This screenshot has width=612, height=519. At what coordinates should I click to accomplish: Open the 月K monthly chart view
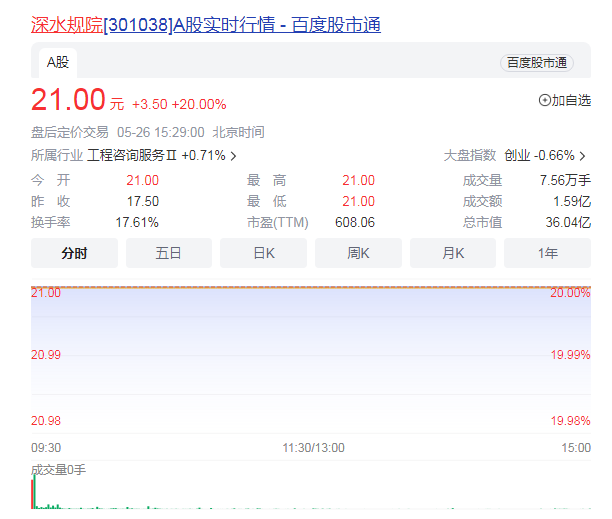pyautogui.click(x=453, y=253)
